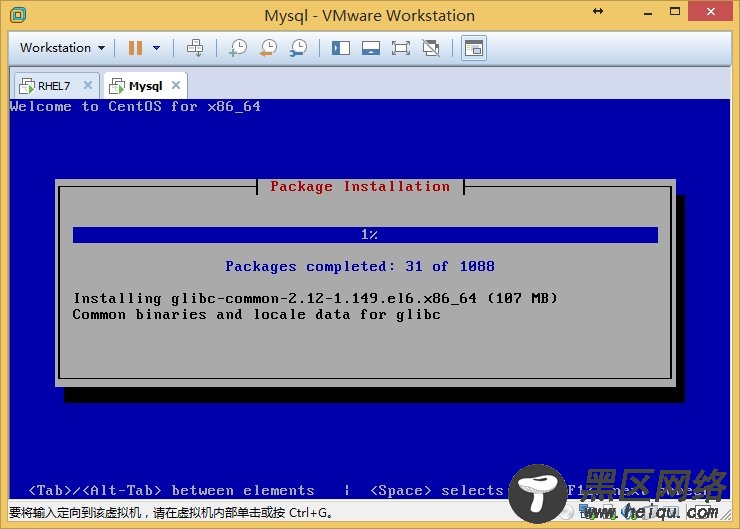Close the Mysql tab
This screenshot has height=529, width=740.
tap(176, 85)
